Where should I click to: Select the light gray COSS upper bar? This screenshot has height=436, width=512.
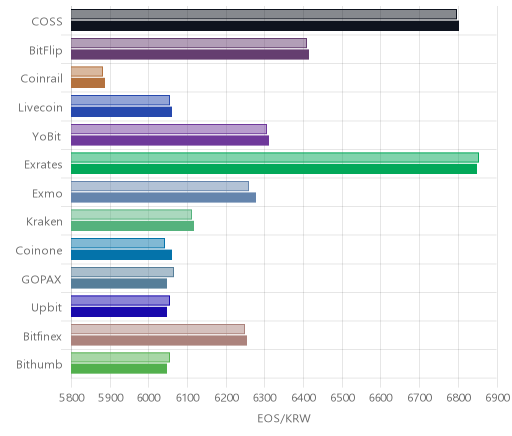click(264, 14)
